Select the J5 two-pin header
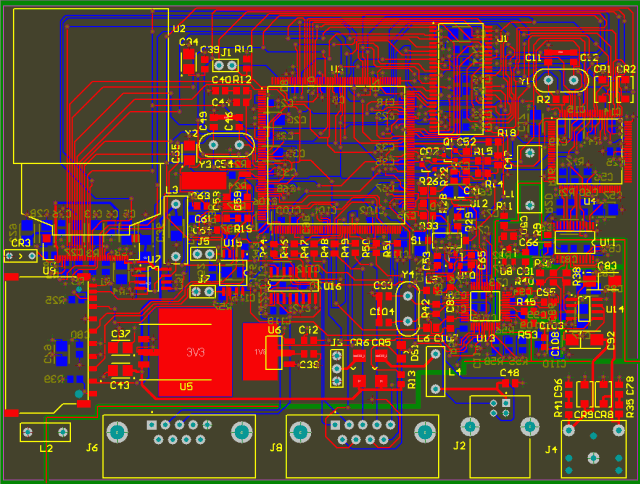 coord(203,254)
